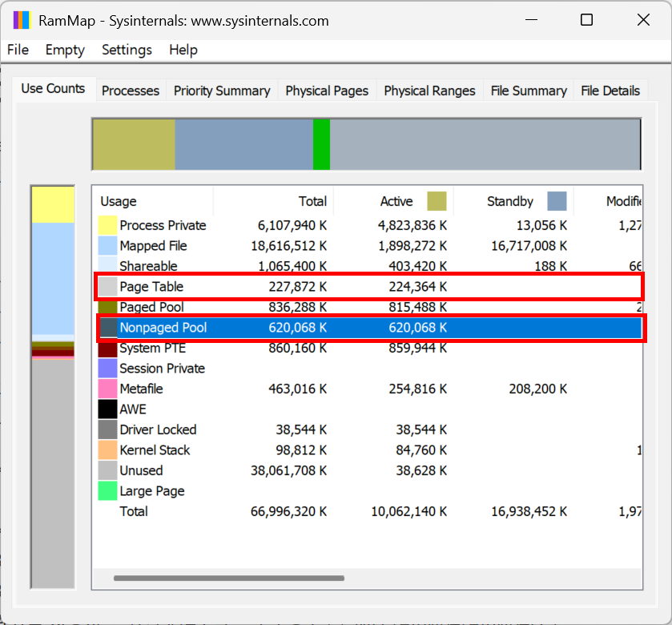Viewport: 672px width, 625px height.
Task: Click the Unused light gray swatch
Action: click(107, 470)
